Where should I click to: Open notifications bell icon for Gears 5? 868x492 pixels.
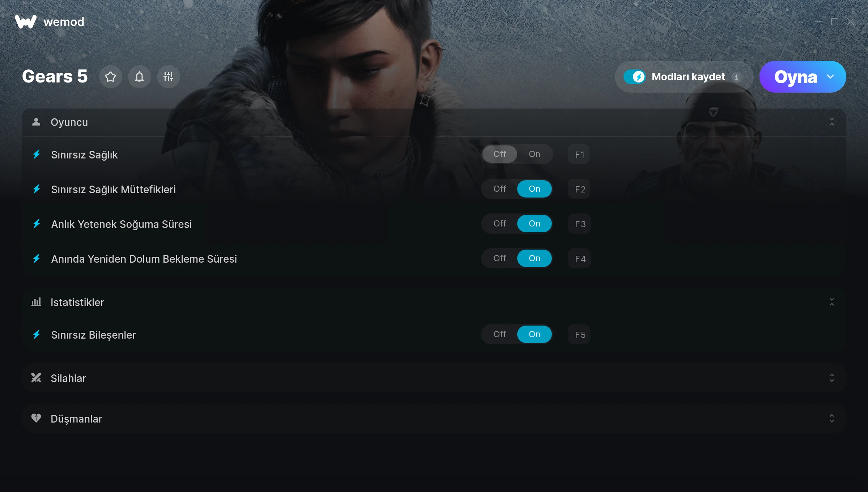click(x=140, y=77)
